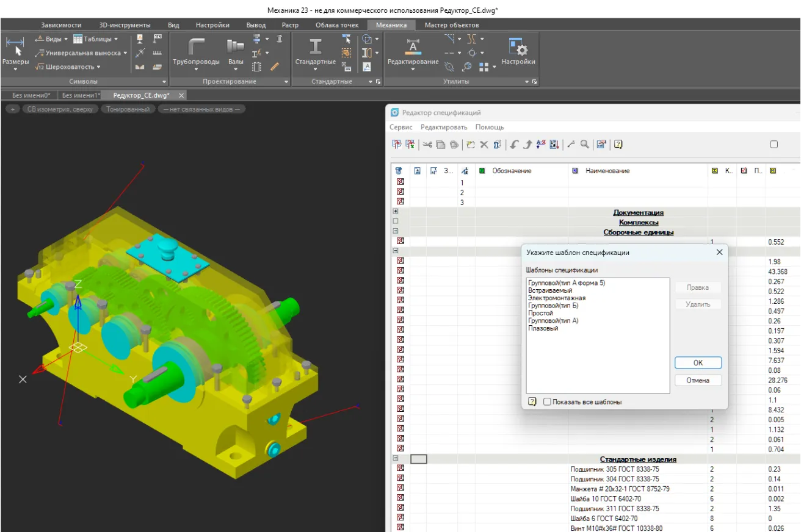Switch to the 3D-инструменты ribbon tab
The image size is (801, 532).
pyautogui.click(x=126, y=25)
